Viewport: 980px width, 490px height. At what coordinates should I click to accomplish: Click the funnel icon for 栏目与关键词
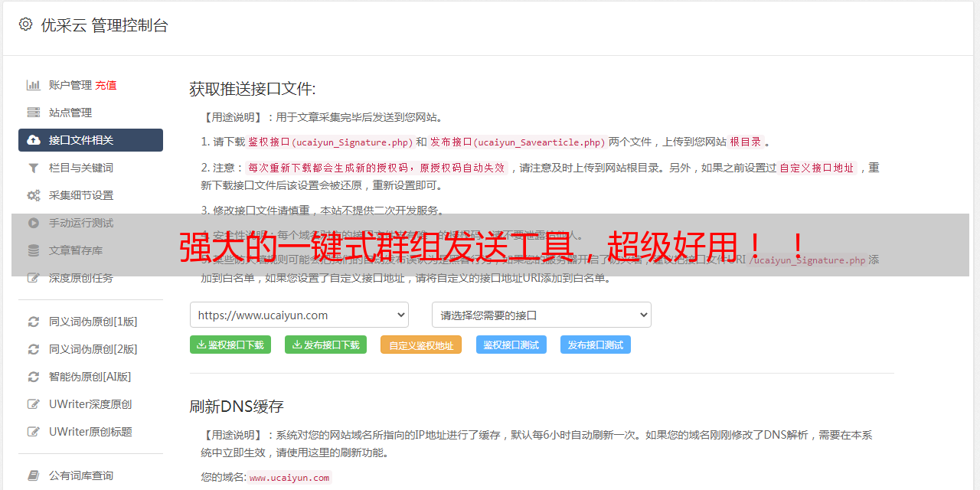click(34, 168)
